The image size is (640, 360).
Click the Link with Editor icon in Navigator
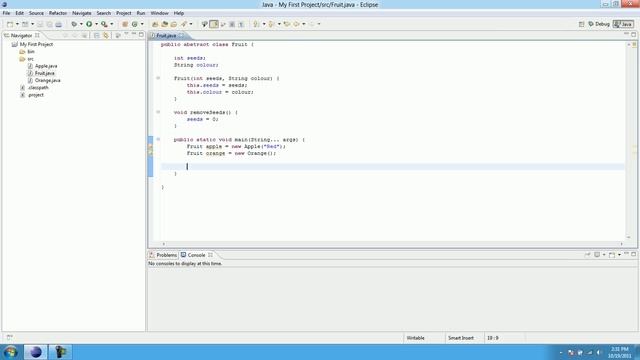[106, 36]
